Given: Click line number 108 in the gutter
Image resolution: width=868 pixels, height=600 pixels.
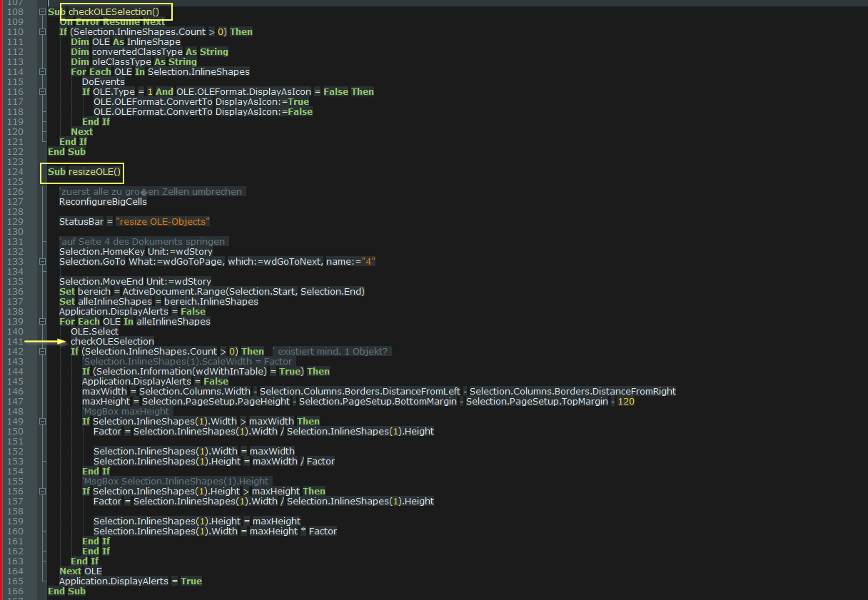Looking at the screenshot, I should tap(16, 12).
